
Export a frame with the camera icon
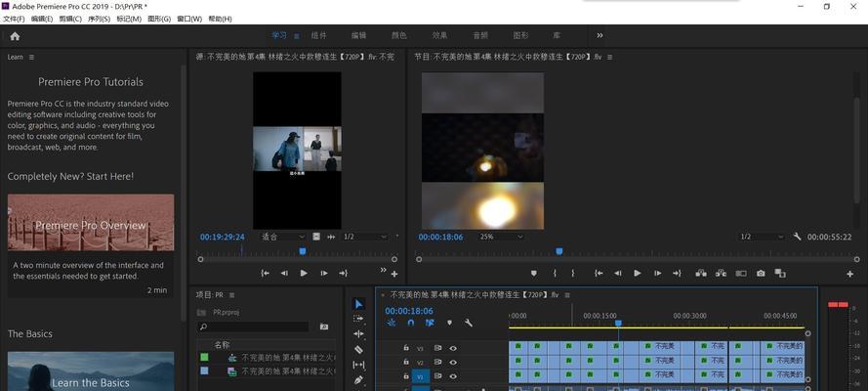pyautogui.click(x=762, y=273)
